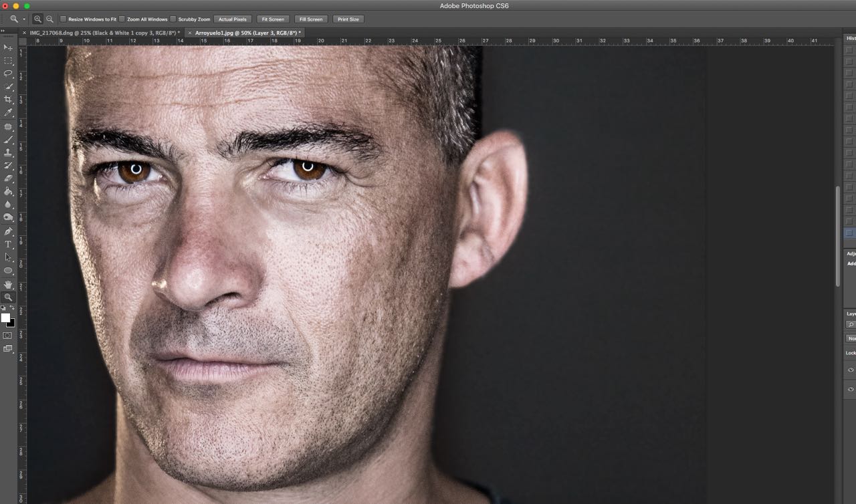This screenshot has width=856, height=504.
Task: Choose Zoom In mode in options bar
Action: tap(38, 19)
